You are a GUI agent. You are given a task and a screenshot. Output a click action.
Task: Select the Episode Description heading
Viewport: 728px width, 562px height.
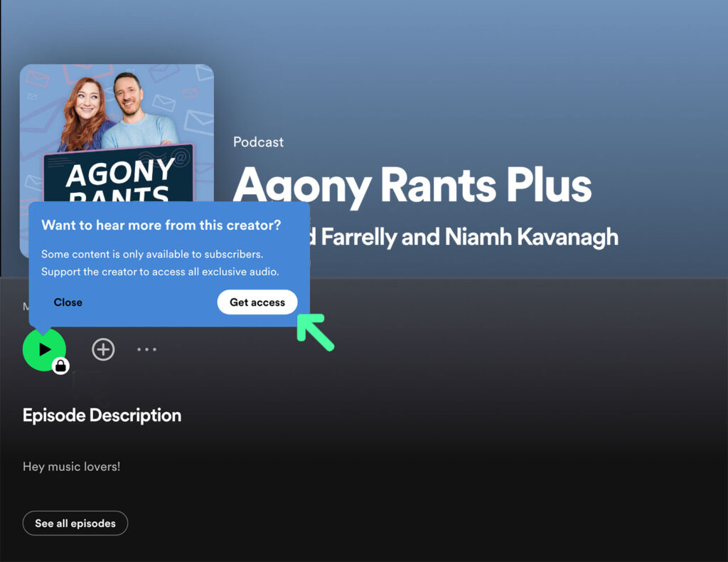[102, 415]
